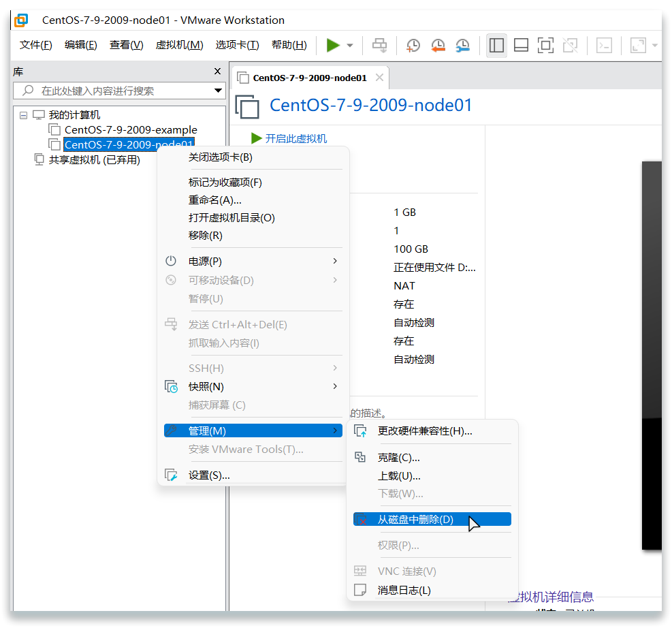The width and height of the screenshot is (672, 628).
Task: Click the 正在使用文件 D:... CD/DVD value
Action: tap(434, 268)
